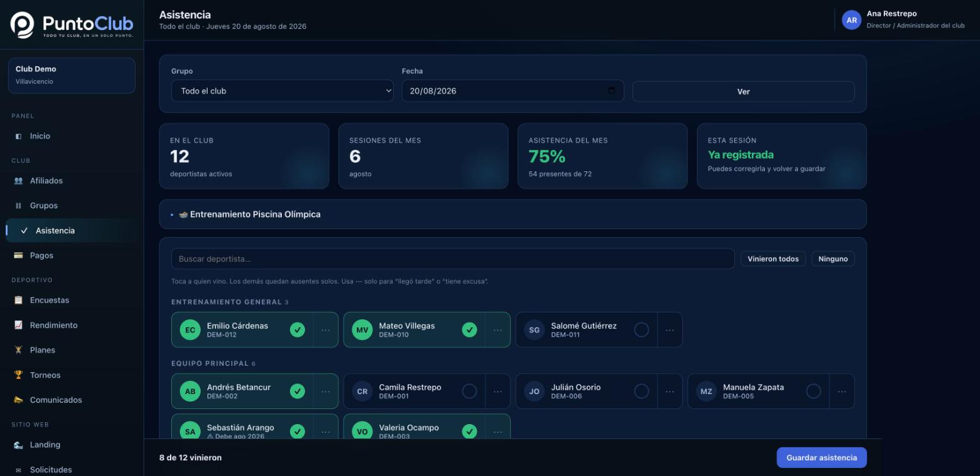Click the Torneos trophy icon
The width and height of the screenshot is (980, 476).
pos(18,375)
